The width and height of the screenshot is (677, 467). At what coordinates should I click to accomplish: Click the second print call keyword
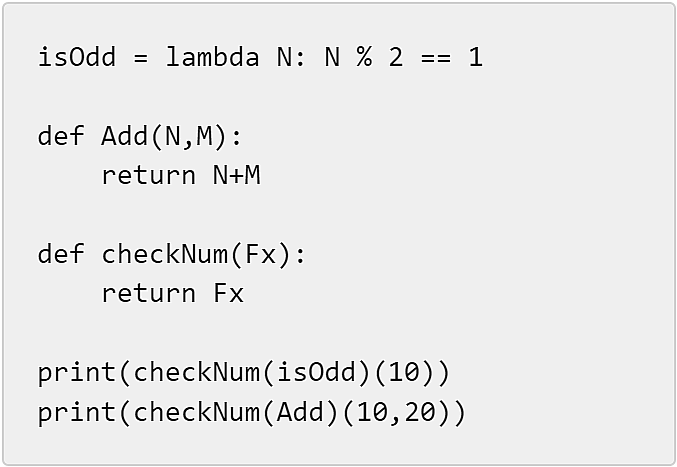77,412
